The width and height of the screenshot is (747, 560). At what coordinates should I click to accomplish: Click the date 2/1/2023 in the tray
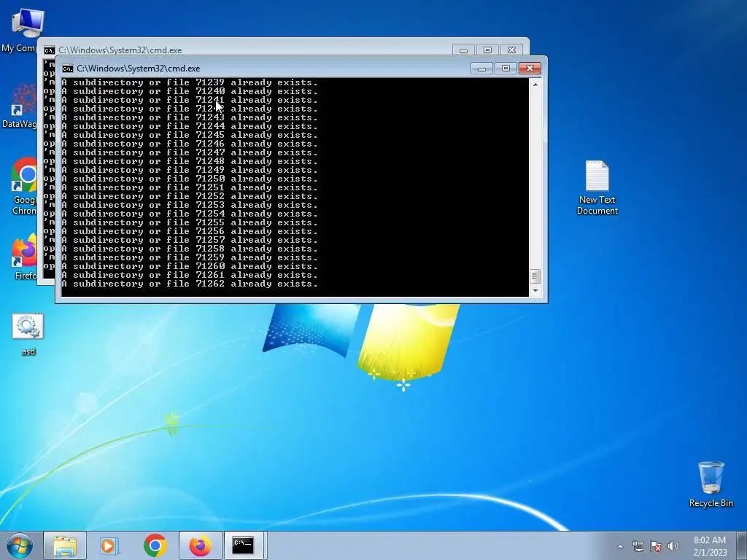tap(710, 553)
